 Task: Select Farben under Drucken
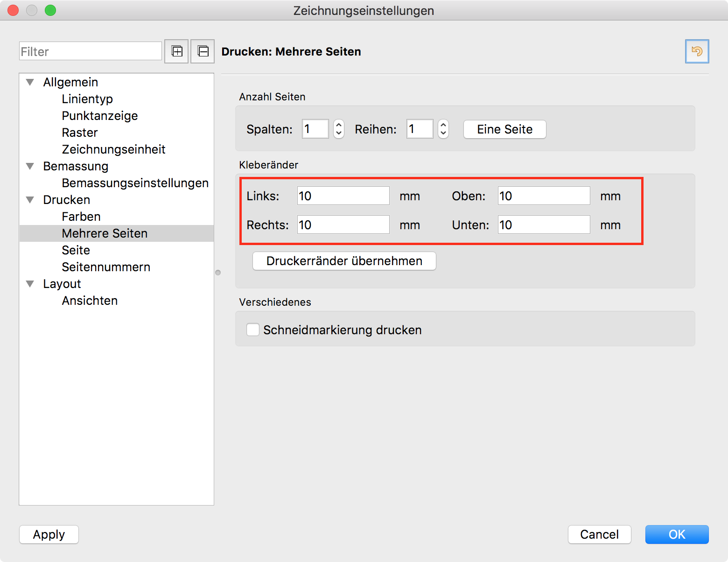81,217
